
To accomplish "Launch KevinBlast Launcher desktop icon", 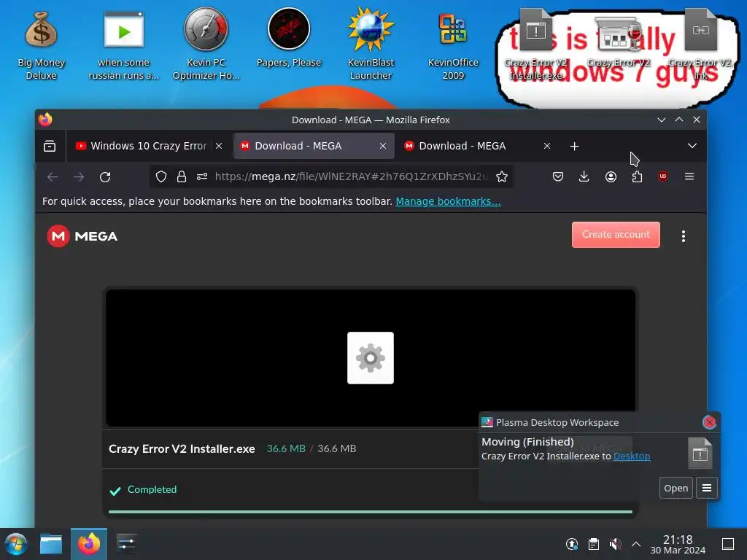I will [x=371, y=45].
